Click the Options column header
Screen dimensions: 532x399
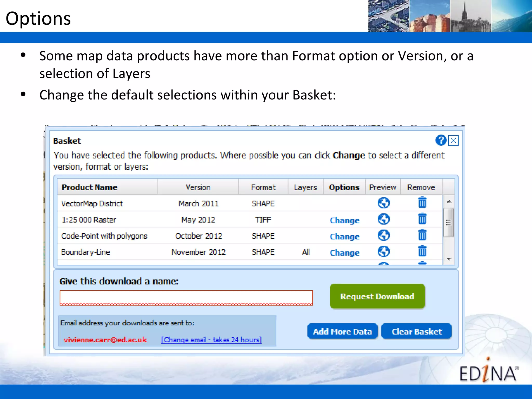point(344,187)
